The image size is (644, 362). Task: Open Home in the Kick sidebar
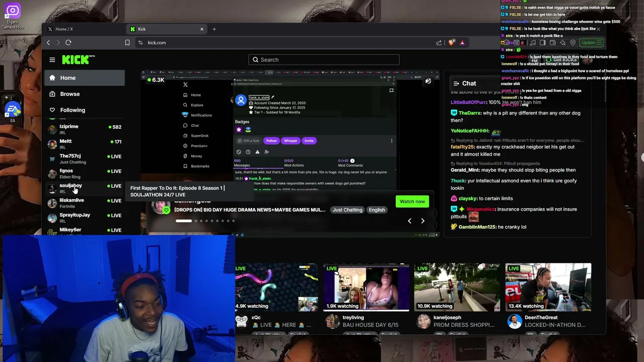[x=85, y=78]
